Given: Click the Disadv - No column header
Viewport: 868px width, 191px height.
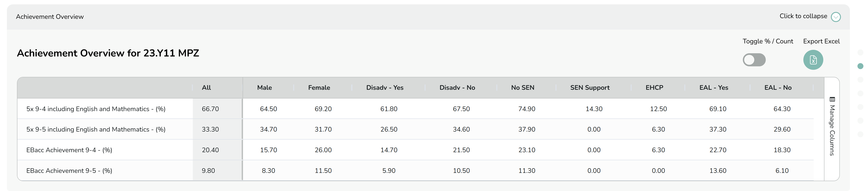Looking at the screenshot, I should point(457,88).
